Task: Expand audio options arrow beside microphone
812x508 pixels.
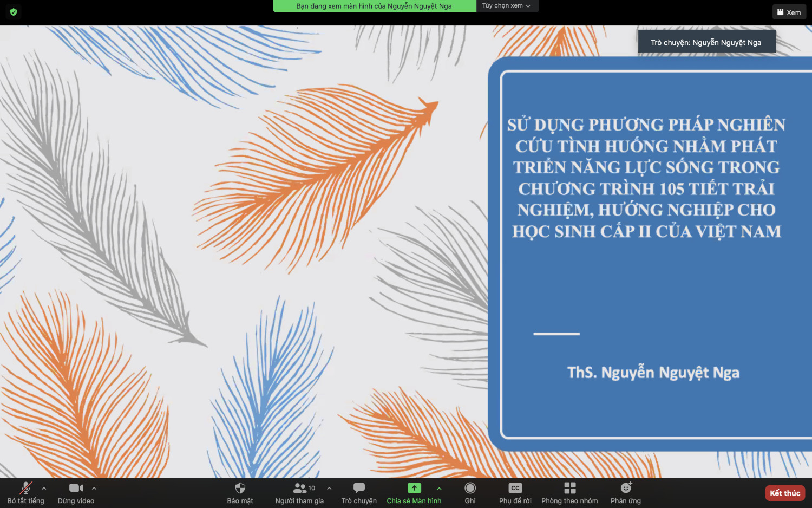Action: (44, 488)
